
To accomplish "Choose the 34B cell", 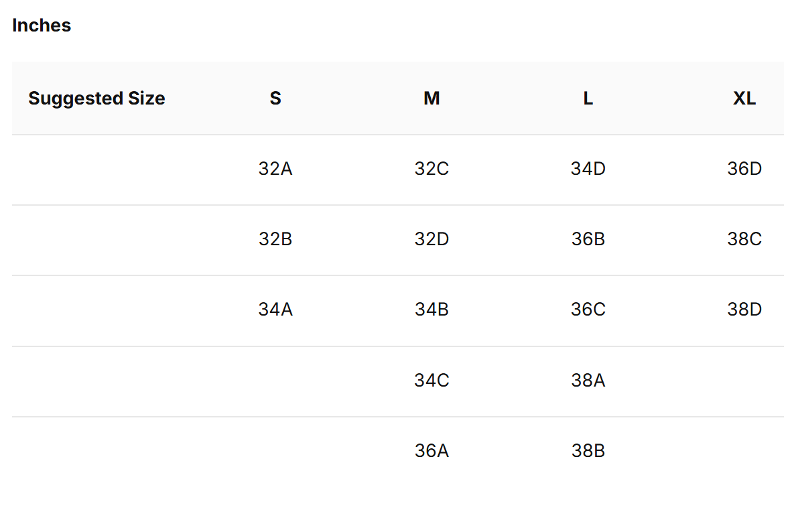I will click(x=432, y=309).
